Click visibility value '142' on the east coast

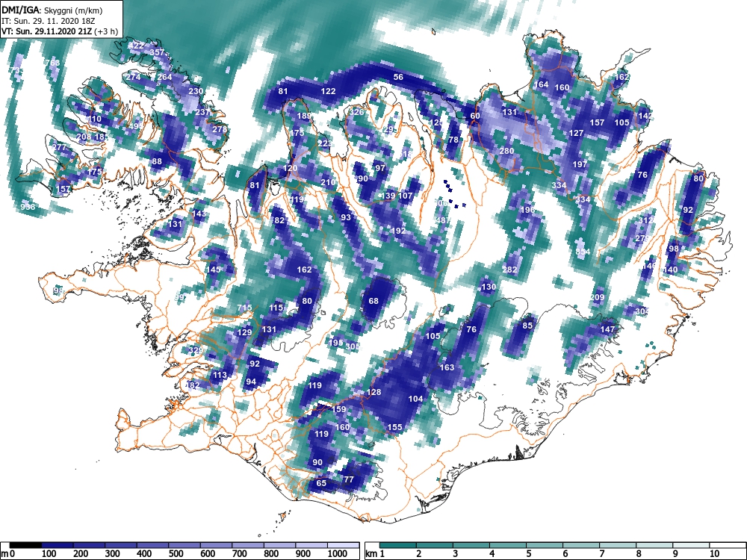click(645, 116)
